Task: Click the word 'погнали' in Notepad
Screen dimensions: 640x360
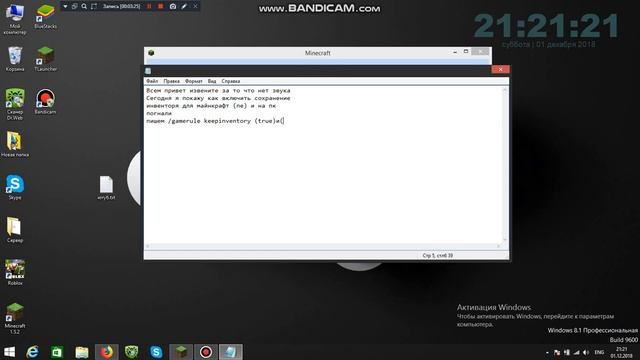Action: [159, 113]
